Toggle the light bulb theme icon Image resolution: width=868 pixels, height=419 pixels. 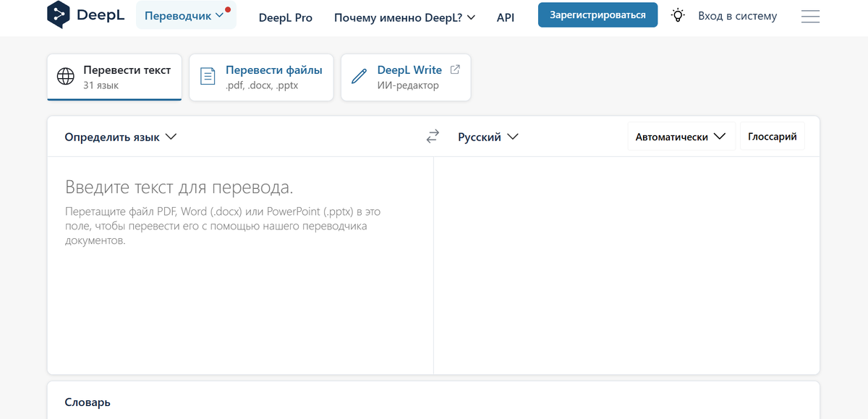678,15
